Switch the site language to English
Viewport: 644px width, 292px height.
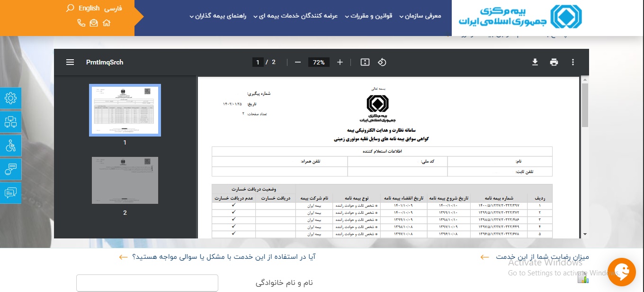(x=89, y=8)
